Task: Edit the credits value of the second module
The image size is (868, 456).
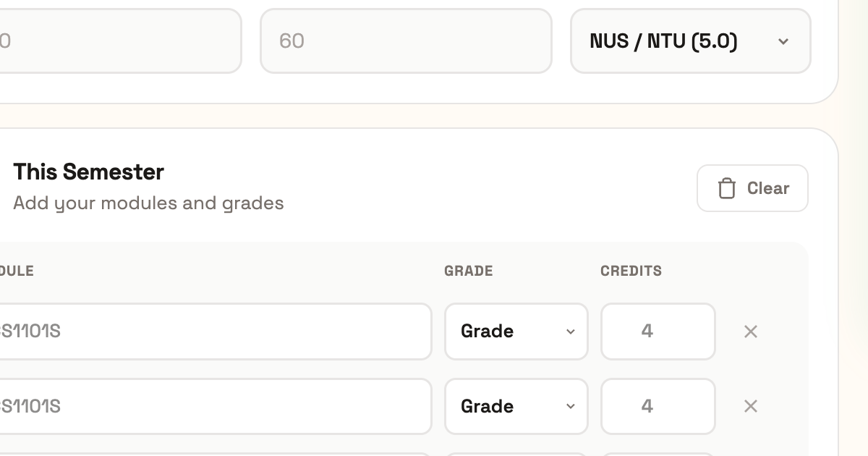Action: point(658,406)
